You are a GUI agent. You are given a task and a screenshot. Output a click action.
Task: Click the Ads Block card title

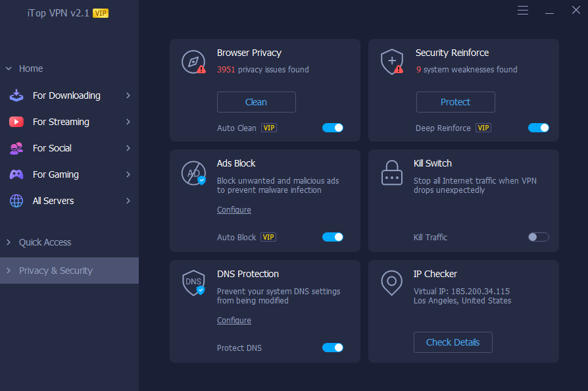tap(236, 163)
